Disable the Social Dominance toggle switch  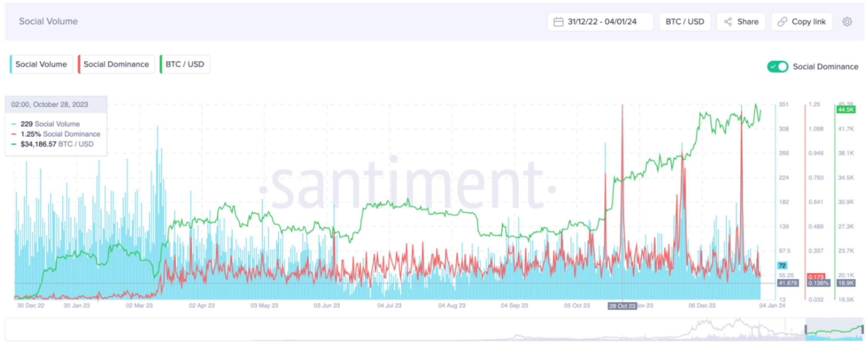(777, 67)
